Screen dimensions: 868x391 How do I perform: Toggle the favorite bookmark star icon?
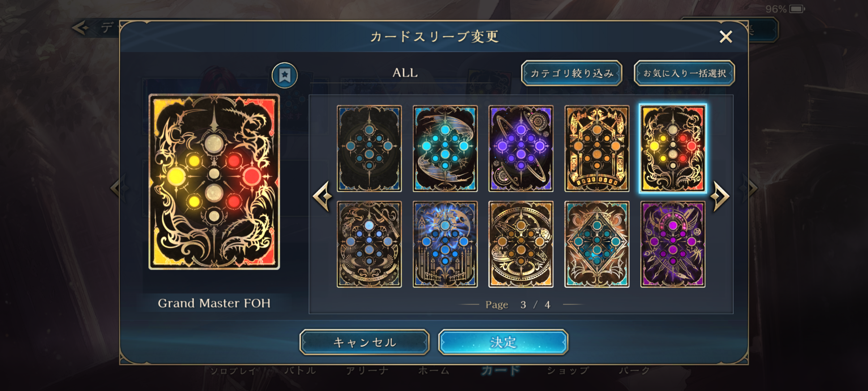pos(285,75)
